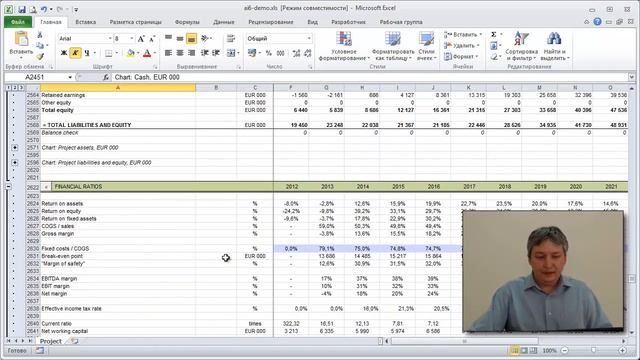This screenshot has width=640, height=360.
Task: Click the Increase indent icon
Action: point(216,53)
